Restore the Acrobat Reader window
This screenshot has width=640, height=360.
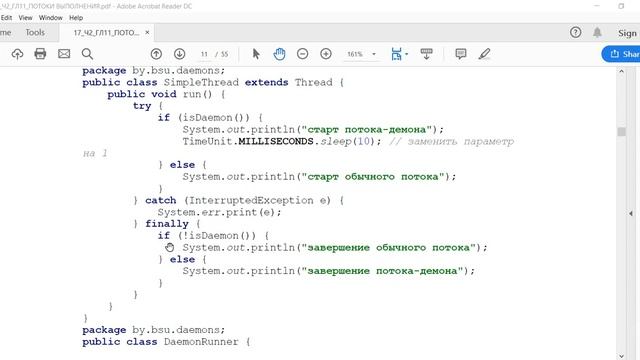click(x=621, y=6)
